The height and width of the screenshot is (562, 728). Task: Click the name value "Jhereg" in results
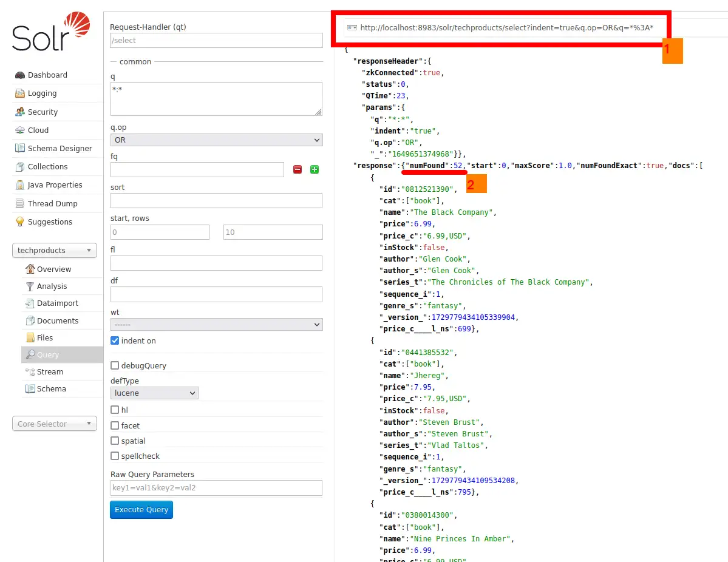427,376
